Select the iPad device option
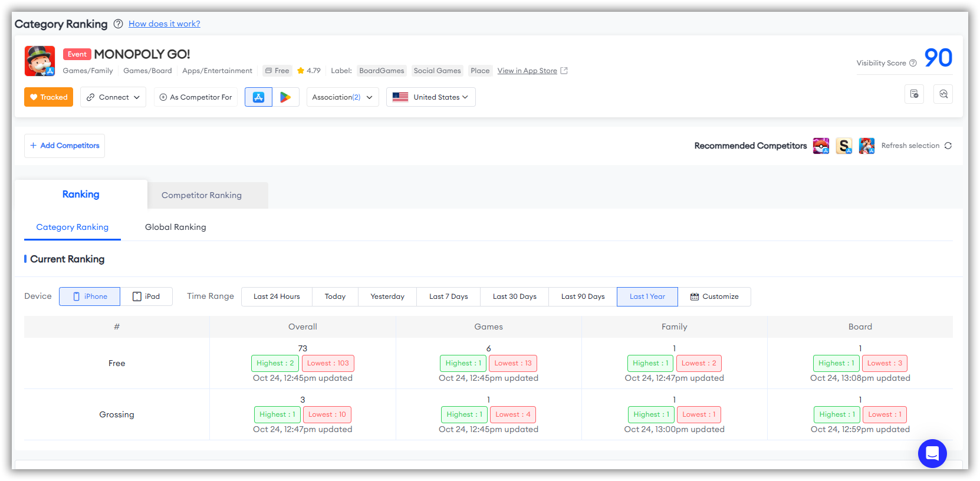The width and height of the screenshot is (980, 481). click(146, 296)
